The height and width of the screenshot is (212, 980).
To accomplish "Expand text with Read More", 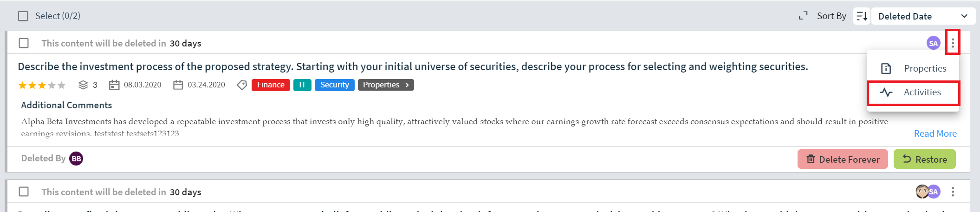I will coord(935,133).
